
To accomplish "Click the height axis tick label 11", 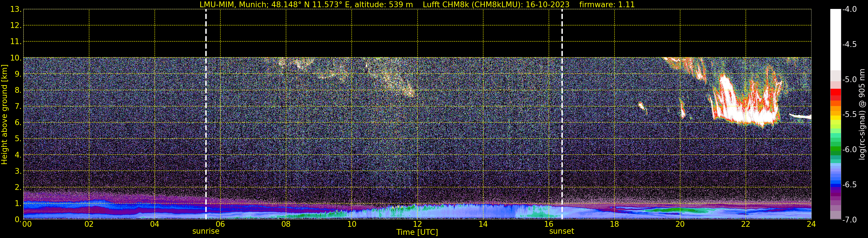I will (x=16, y=42).
